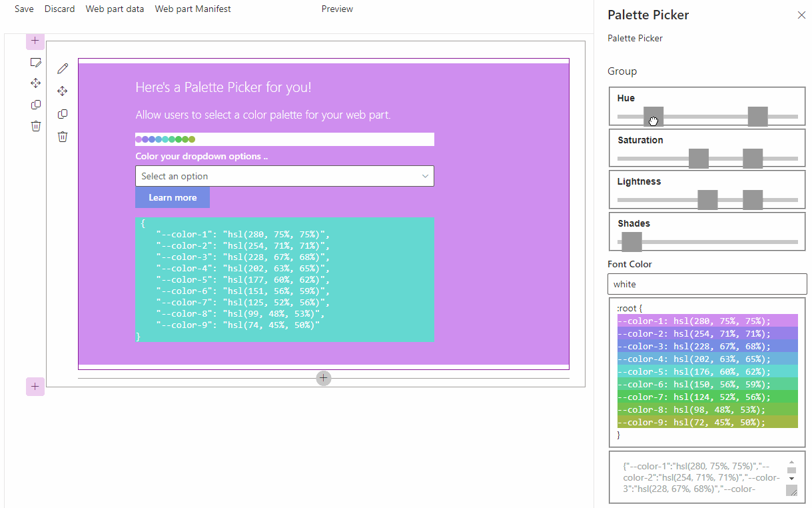Click the --color-6 swatch row in pane
The width and height of the screenshot is (812, 508).
pyautogui.click(x=707, y=384)
